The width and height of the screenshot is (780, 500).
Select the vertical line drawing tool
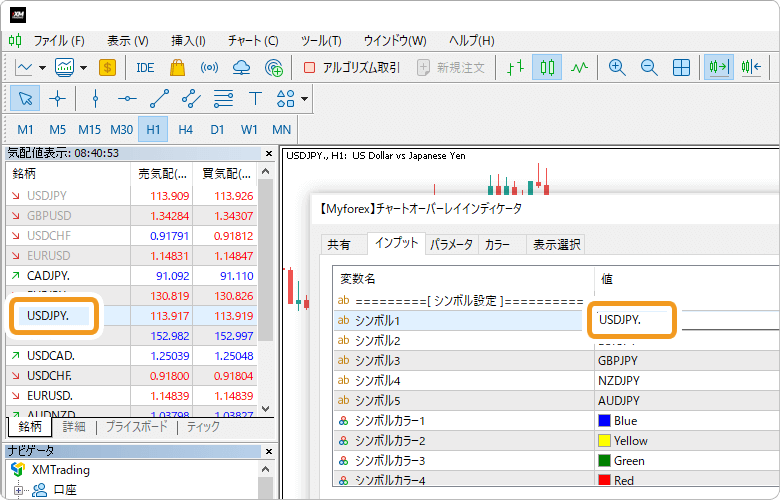[x=96, y=99]
